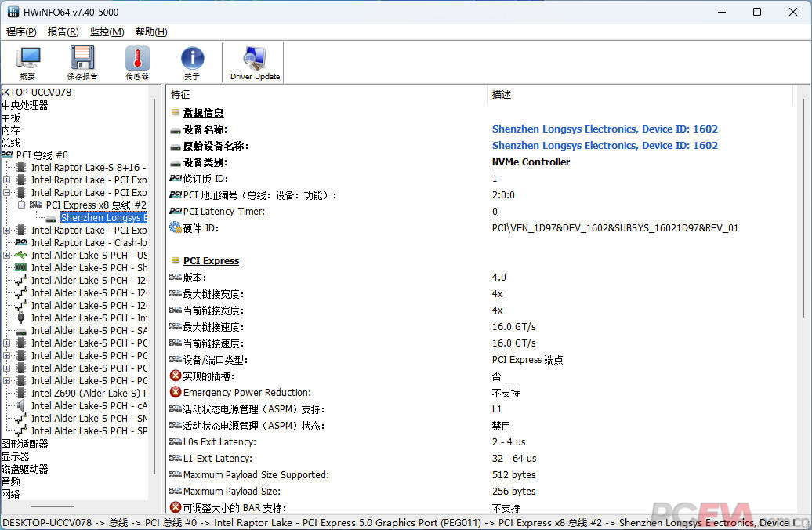Click the HWiNFO64 app icon in title bar
This screenshot has height=530, width=812.
[13, 12]
